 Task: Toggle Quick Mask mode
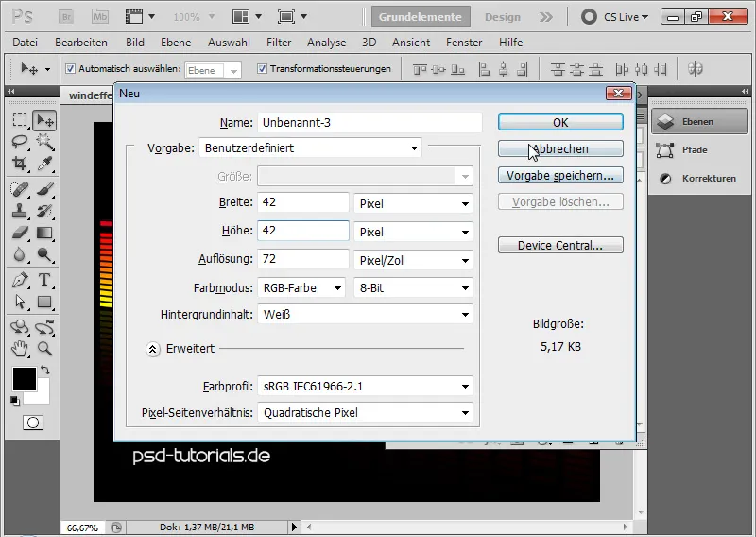click(33, 423)
